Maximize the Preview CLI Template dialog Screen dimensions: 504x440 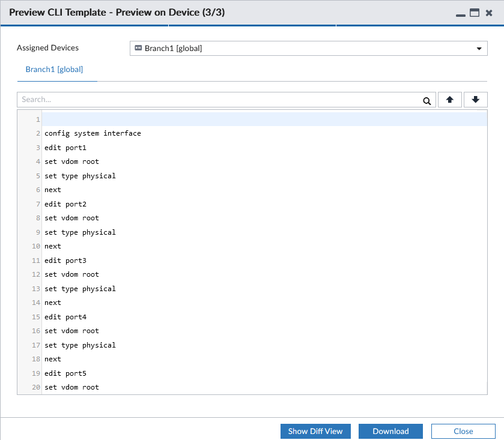[x=475, y=13]
